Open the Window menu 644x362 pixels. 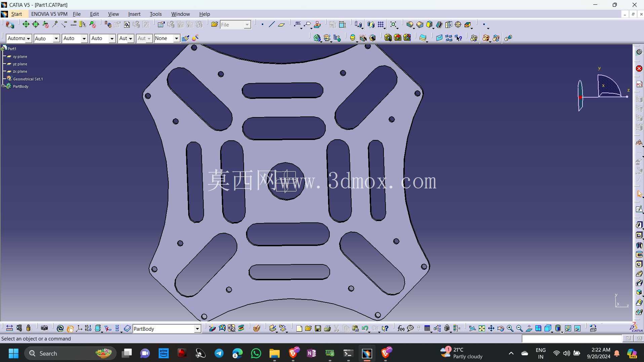[x=180, y=14]
